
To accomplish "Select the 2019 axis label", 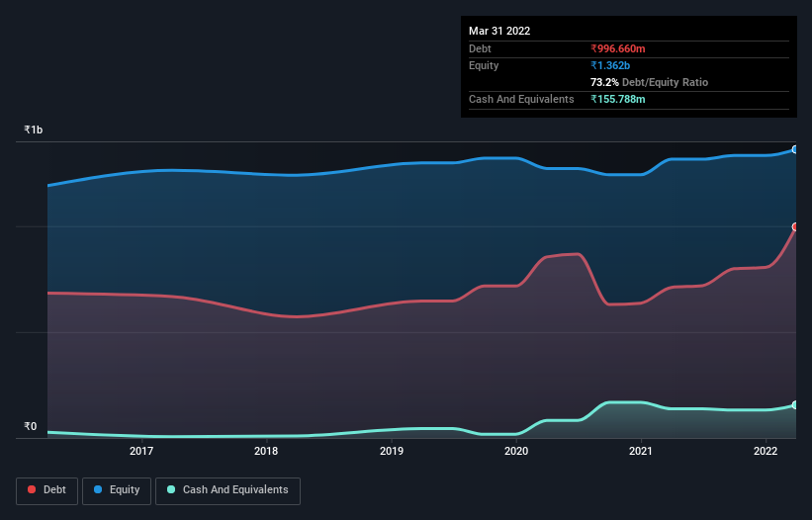I will 392,451.
